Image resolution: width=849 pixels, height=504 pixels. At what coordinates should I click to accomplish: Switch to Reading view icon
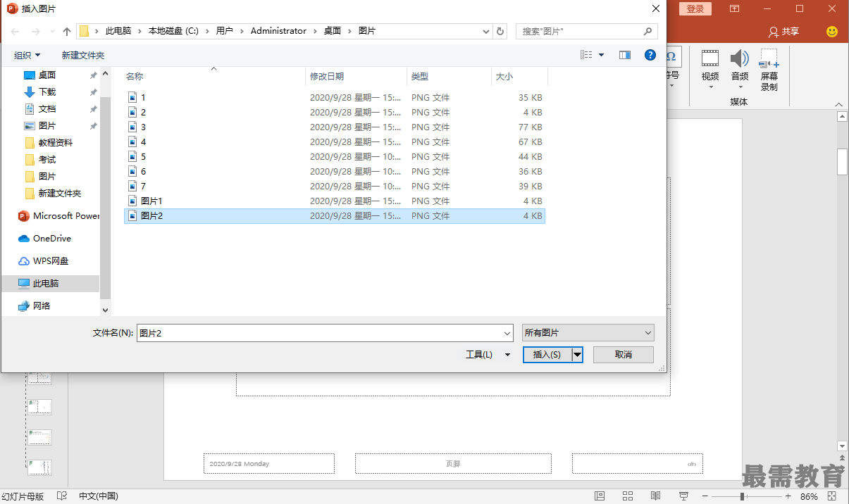tap(655, 496)
